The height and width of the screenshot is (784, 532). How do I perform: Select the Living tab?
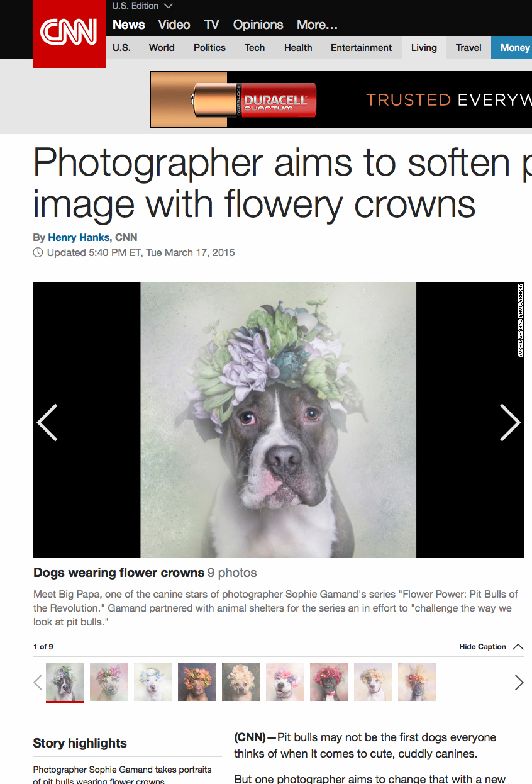(424, 48)
